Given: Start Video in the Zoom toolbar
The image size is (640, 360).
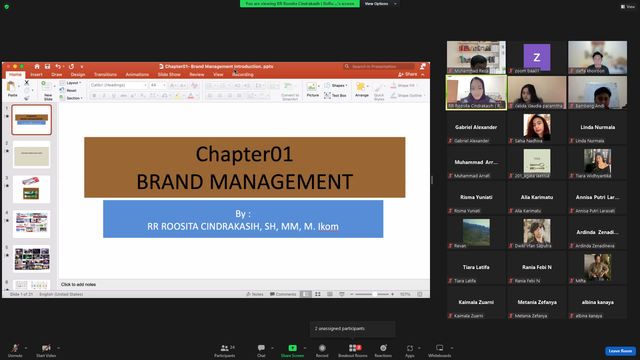Looking at the screenshot, I should [46, 351].
